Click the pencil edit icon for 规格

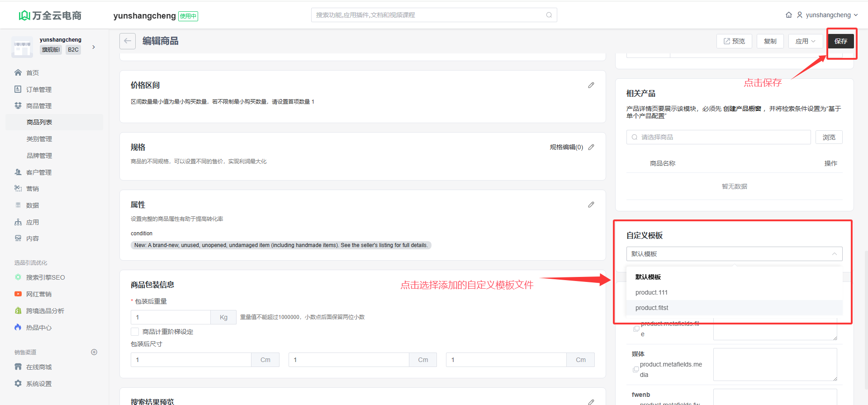click(x=591, y=148)
